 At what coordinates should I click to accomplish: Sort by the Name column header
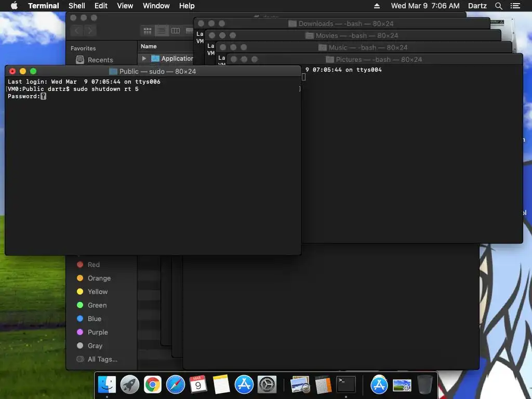pos(149,46)
